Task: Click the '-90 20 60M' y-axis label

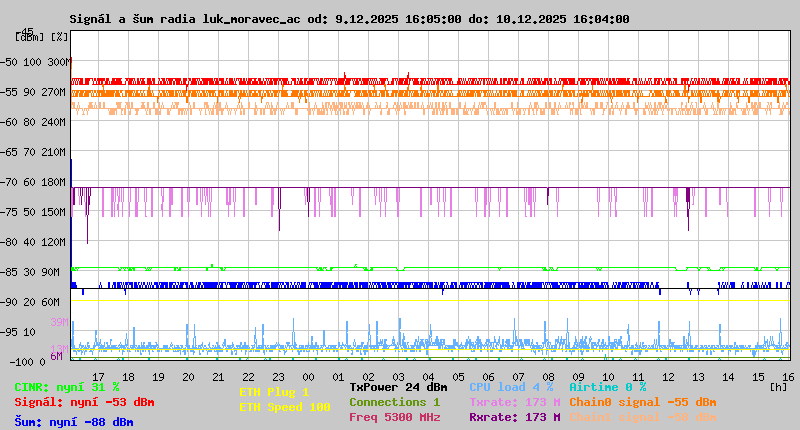Action: tap(30, 302)
